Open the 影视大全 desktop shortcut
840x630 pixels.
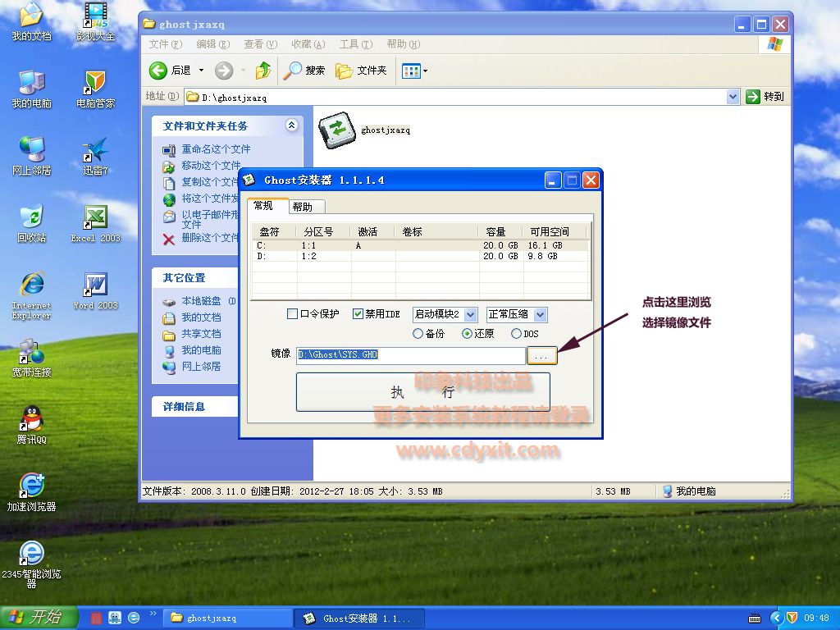[95, 21]
